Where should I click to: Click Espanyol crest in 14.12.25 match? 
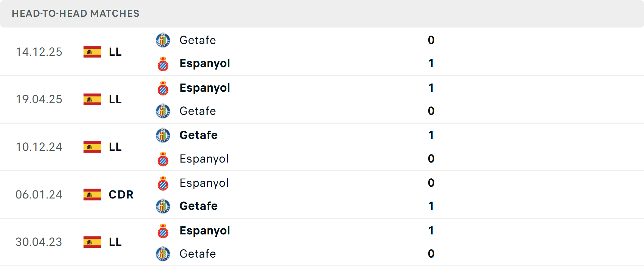coord(163,64)
